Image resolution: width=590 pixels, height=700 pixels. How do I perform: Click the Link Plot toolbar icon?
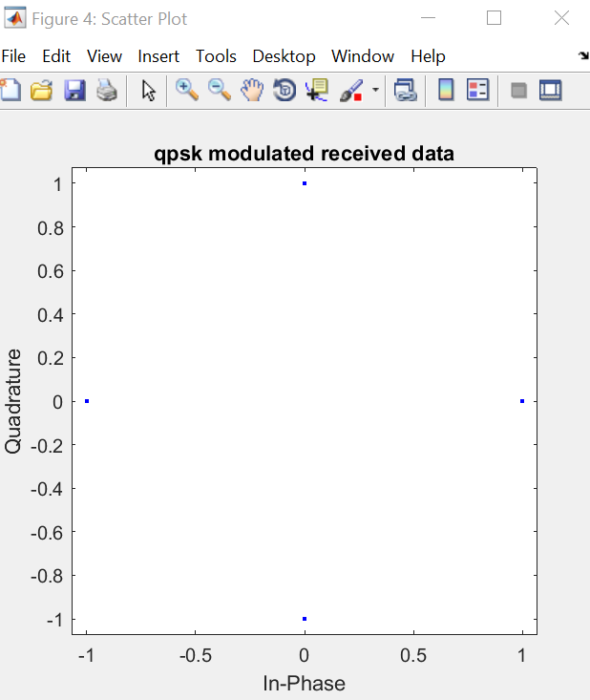[x=405, y=90]
